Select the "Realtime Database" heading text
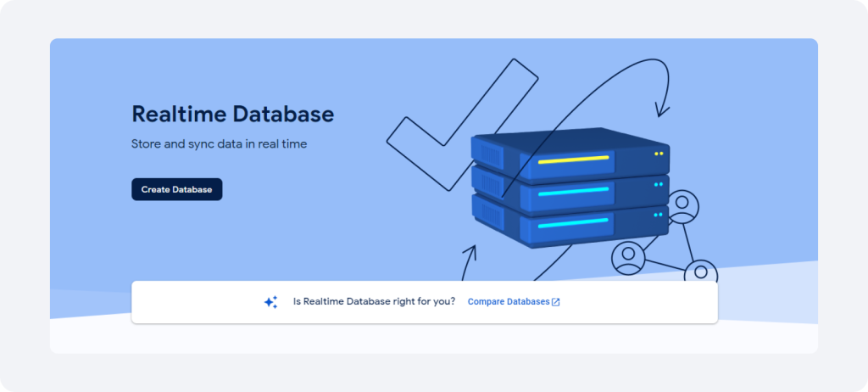 click(233, 114)
